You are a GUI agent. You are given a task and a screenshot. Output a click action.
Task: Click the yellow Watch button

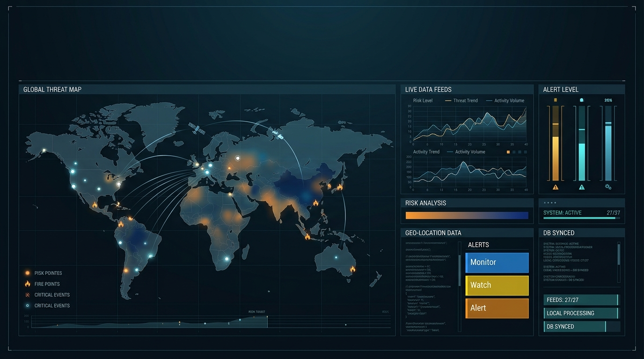[497, 285]
